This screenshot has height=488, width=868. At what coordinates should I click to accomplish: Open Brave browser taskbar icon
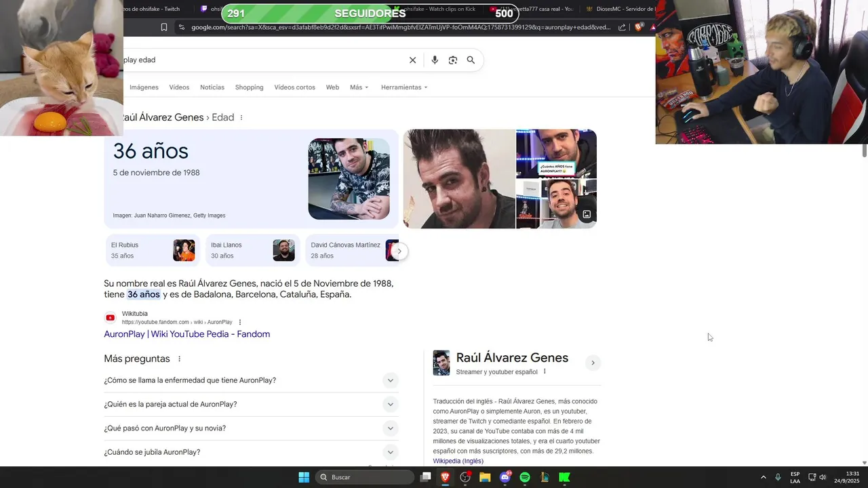[446, 477]
